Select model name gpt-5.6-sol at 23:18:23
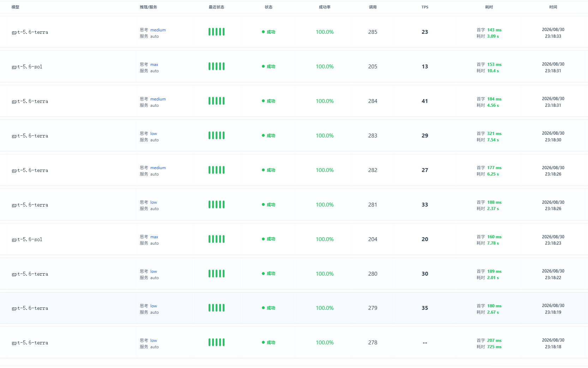The image size is (588, 368). [x=27, y=239]
